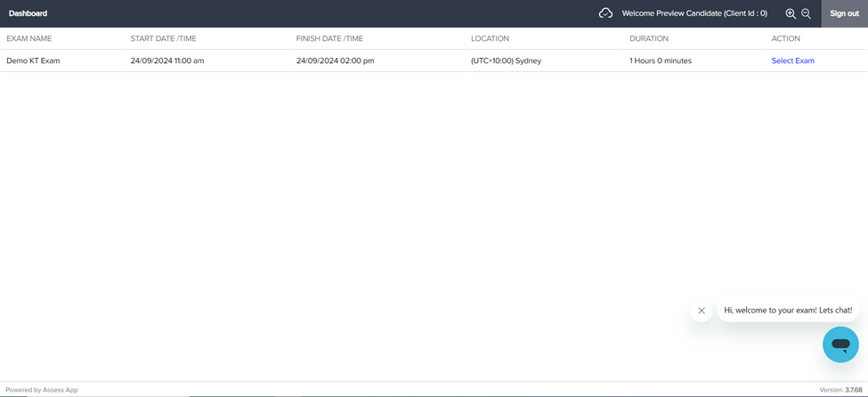Open the Dashboard header tab
This screenshot has width=868, height=397.
28,13
